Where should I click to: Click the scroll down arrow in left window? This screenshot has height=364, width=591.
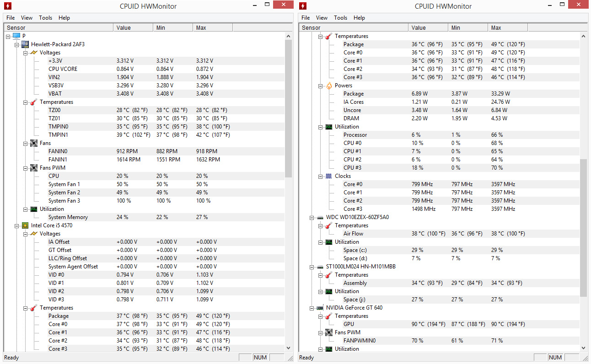(288, 348)
